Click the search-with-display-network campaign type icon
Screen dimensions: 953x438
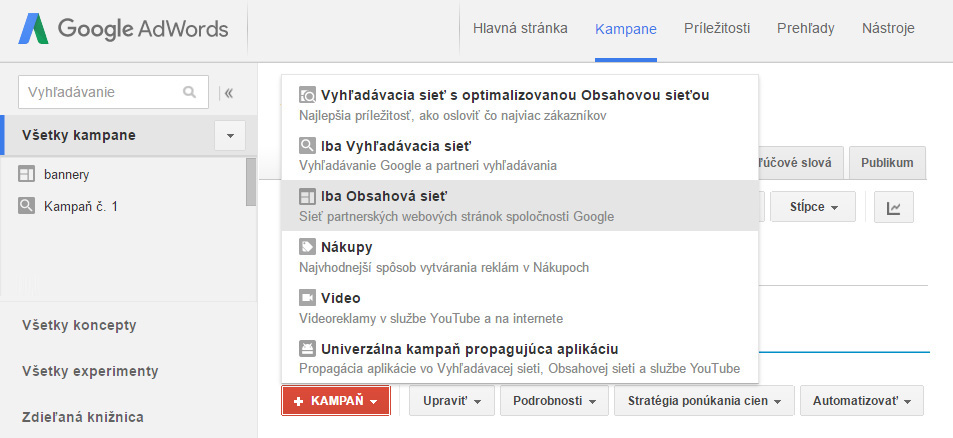tap(308, 95)
